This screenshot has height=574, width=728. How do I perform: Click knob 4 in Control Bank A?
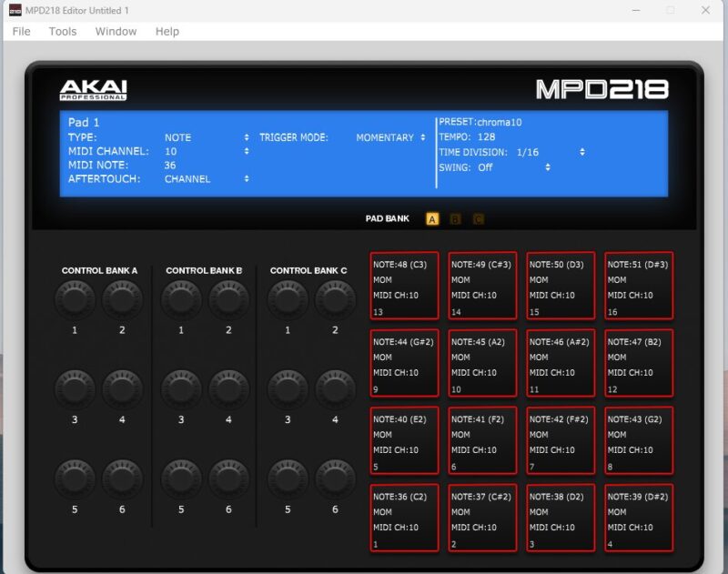pyautogui.click(x=122, y=388)
